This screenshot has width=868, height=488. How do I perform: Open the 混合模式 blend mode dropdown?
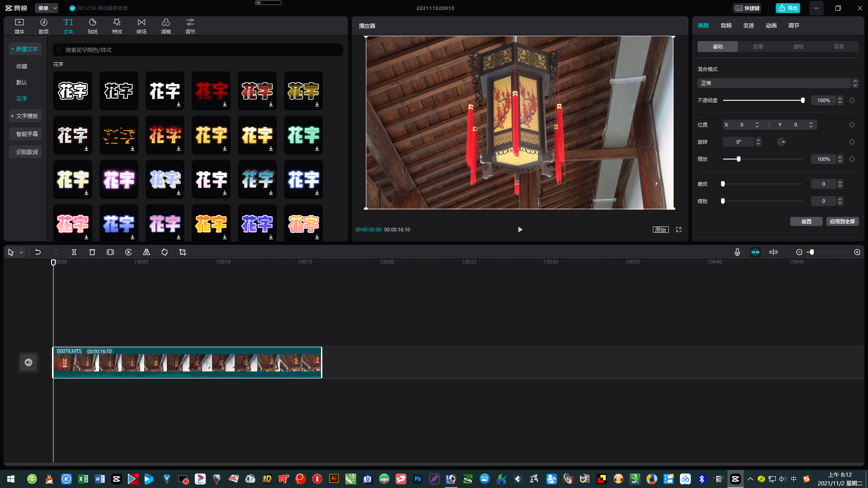[778, 83]
